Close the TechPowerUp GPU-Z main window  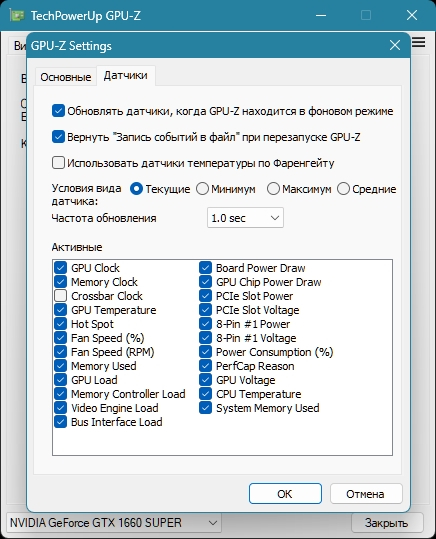pyautogui.click(x=412, y=15)
